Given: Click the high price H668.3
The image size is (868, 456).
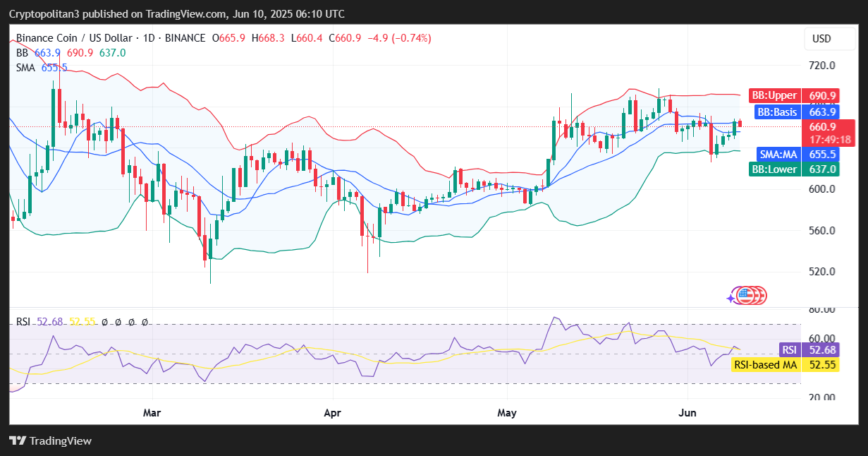Looking at the screenshot, I should 268,38.
